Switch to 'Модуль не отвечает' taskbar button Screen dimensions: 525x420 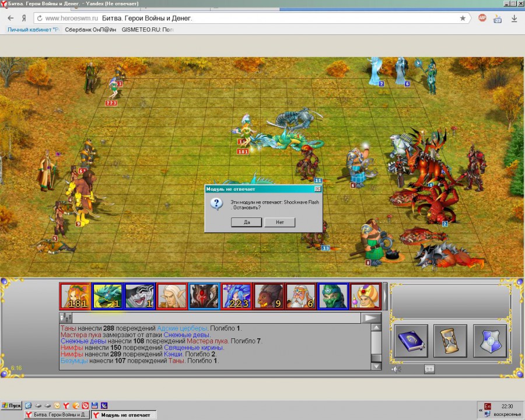(124, 415)
